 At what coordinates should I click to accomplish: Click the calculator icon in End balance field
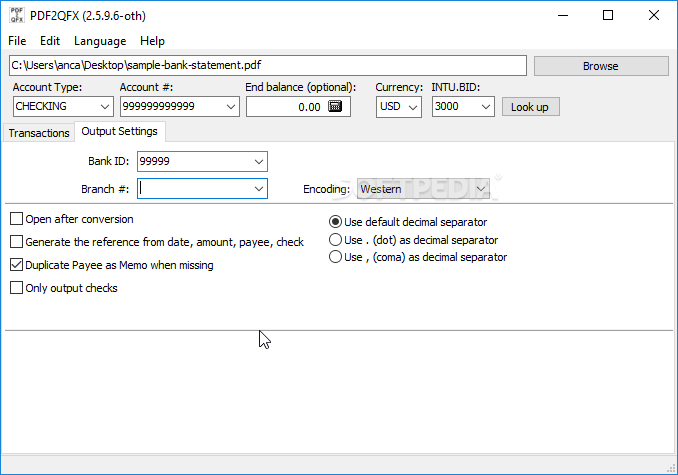pos(335,107)
